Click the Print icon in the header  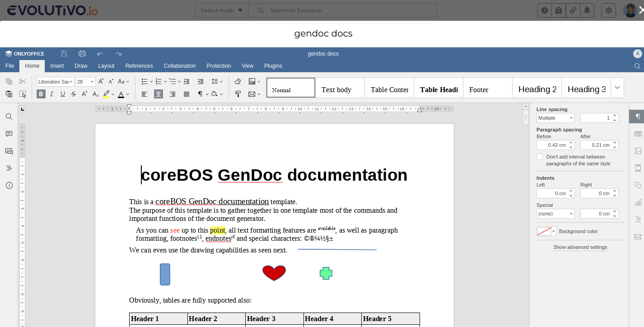click(x=82, y=54)
